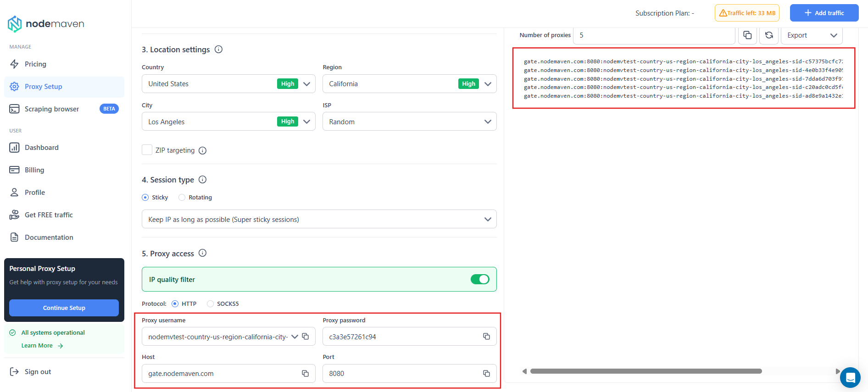Copy the host gate.nodemaven.com
This screenshot has height=392, width=868.
click(x=305, y=374)
